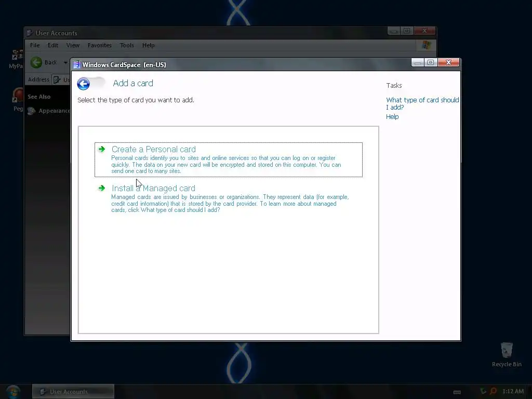Open View menu in User Accounts window
Image resolution: width=532 pixels, height=399 pixels.
click(x=73, y=45)
